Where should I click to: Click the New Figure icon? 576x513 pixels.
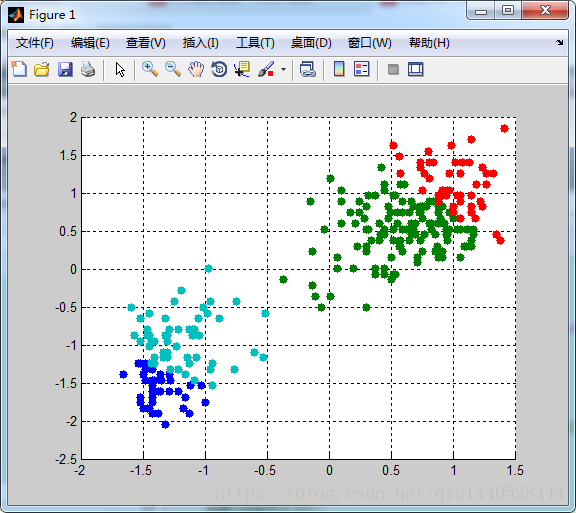click(x=19, y=69)
